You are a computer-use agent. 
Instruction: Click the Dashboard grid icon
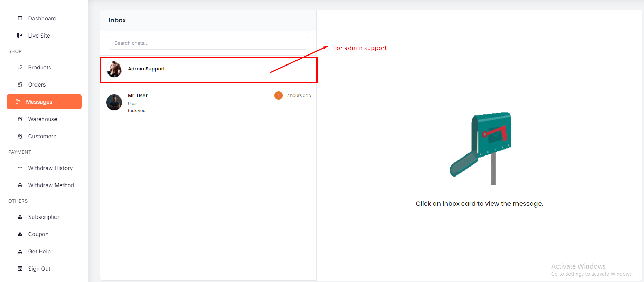(20, 18)
